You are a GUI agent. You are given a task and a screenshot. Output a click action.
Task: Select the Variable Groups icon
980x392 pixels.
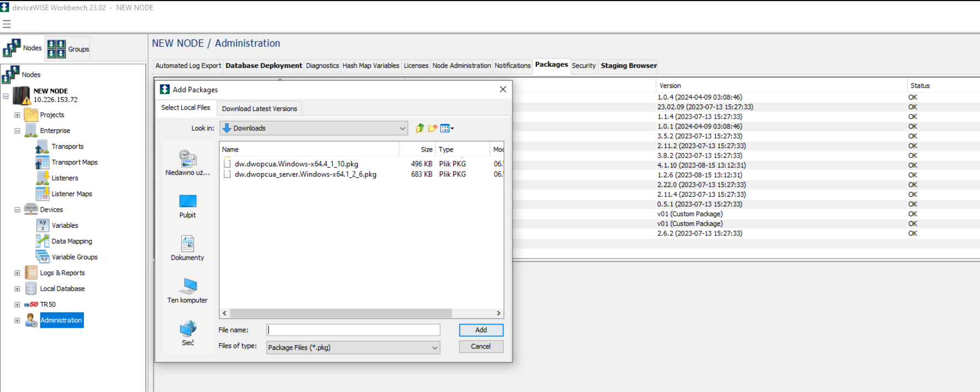coord(42,257)
